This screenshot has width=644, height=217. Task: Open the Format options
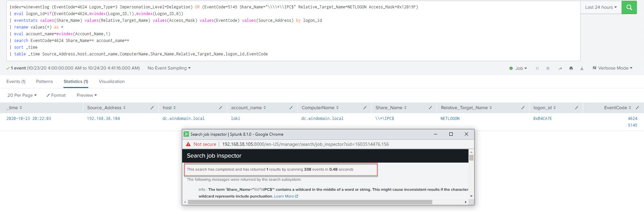[56, 95]
